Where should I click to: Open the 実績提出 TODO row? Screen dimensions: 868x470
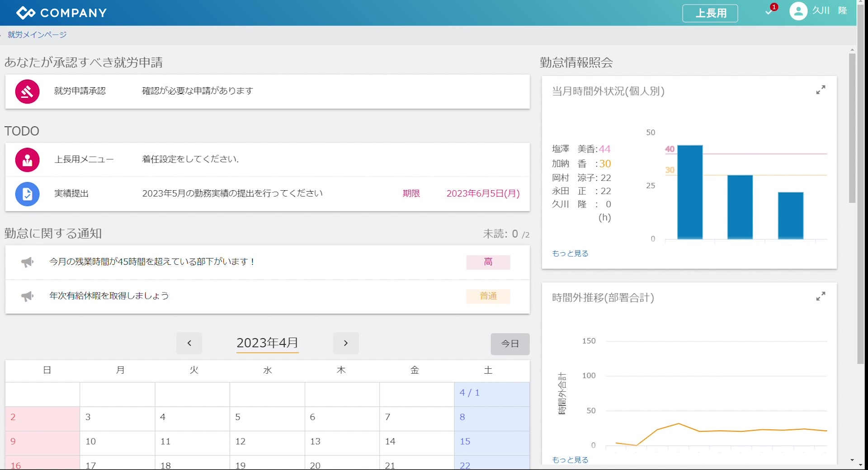[x=267, y=194]
